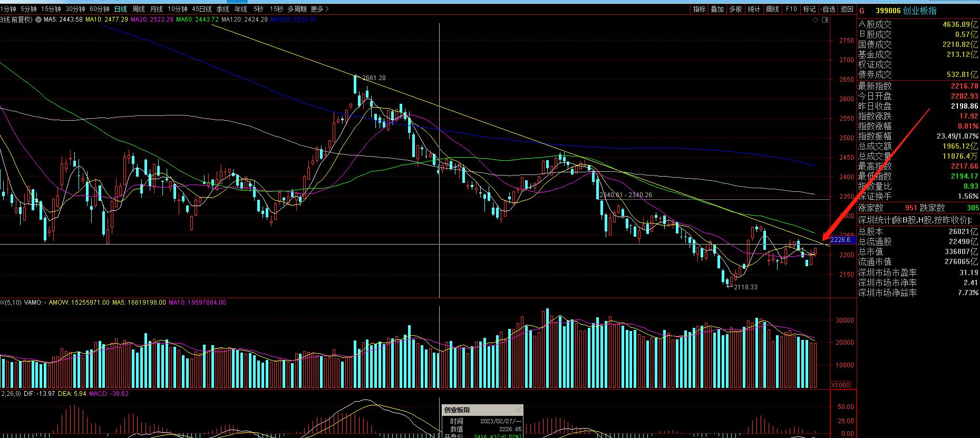The width and height of the screenshot is (980, 438).
Task: Click the 叠加 overlay button
Action: [717, 9]
